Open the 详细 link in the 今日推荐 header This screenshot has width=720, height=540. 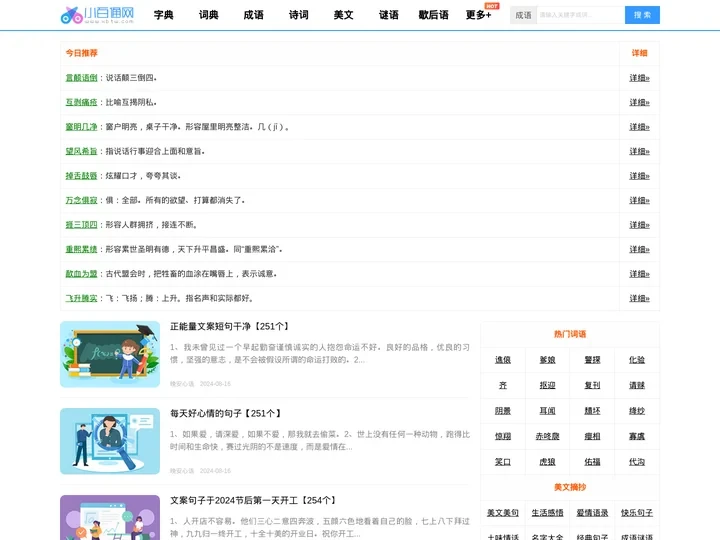point(639,53)
